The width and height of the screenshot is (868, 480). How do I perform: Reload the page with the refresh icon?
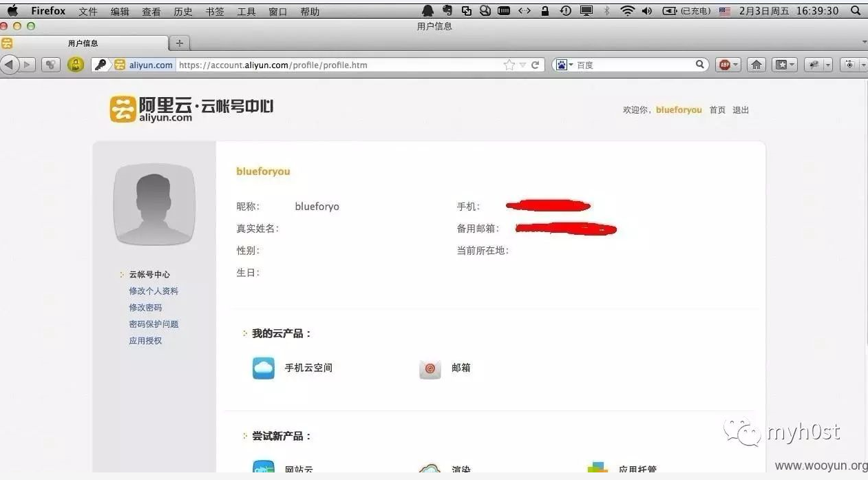[535, 65]
